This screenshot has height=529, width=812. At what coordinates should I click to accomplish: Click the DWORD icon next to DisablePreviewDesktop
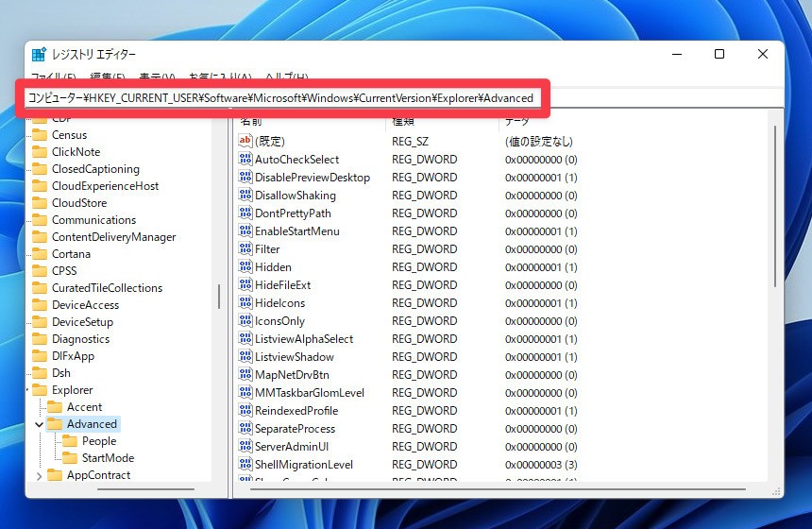pyautogui.click(x=245, y=177)
